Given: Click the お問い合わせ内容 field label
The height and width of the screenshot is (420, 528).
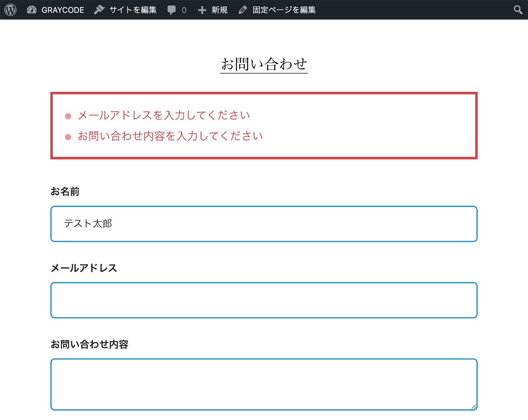Looking at the screenshot, I should coord(89,344).
